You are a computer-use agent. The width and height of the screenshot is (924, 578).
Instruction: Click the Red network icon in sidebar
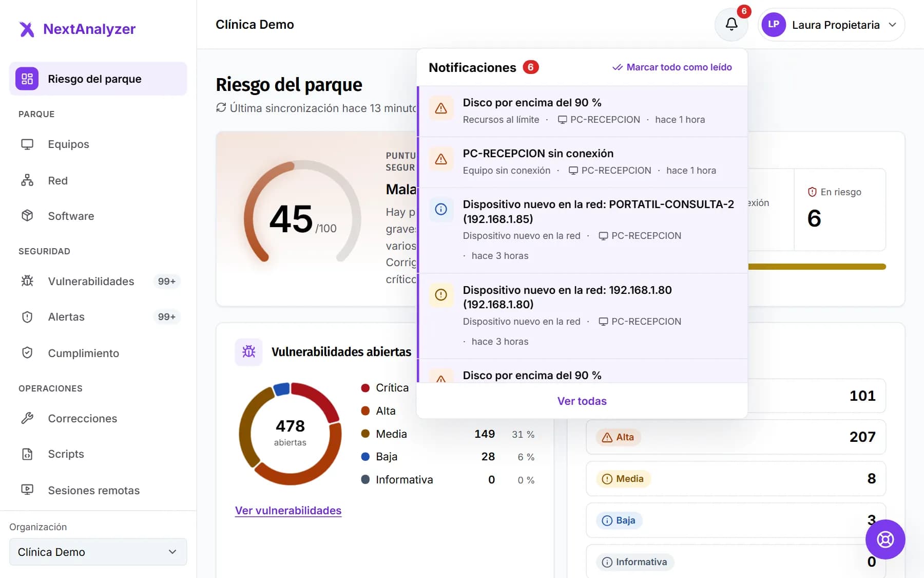coord(27,180)
